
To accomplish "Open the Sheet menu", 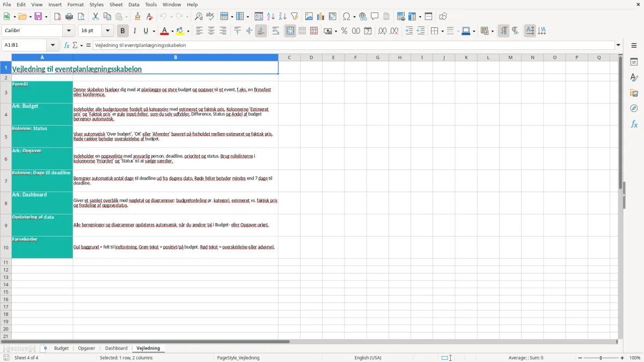I will click(x=116, y=4).
